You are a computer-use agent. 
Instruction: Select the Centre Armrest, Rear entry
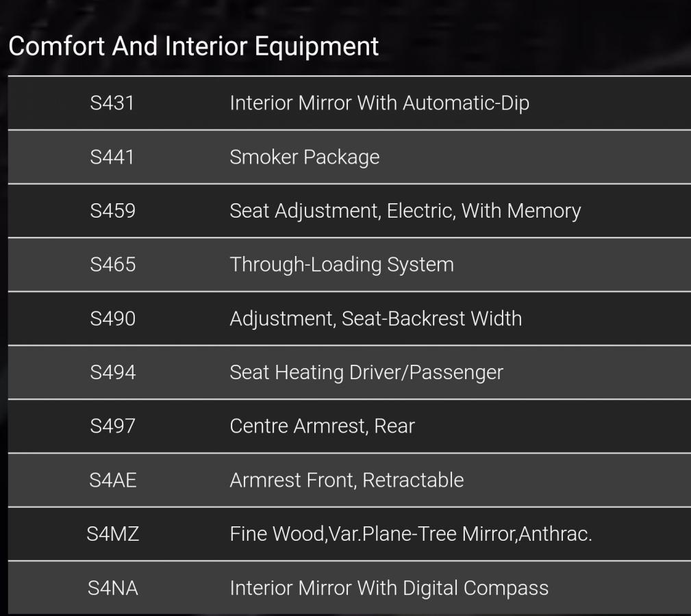coord(322,426)
